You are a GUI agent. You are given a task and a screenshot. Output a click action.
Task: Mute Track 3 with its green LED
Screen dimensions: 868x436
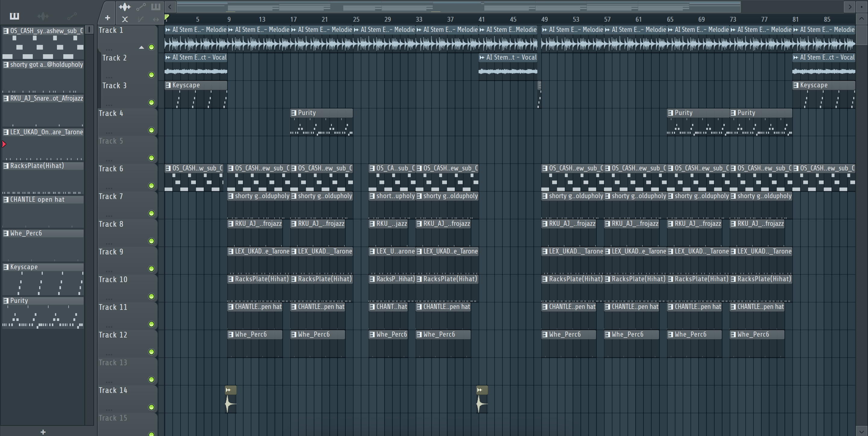(152, 102)
